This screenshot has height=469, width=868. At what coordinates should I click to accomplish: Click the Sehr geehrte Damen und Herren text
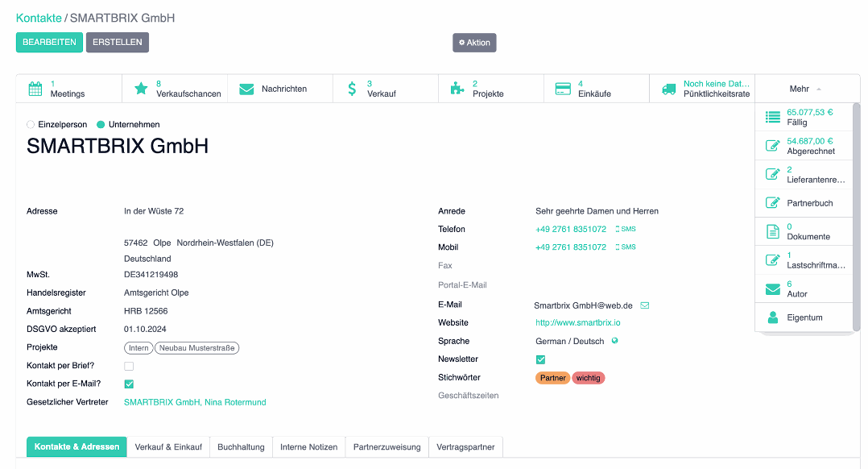pos(597,211)
